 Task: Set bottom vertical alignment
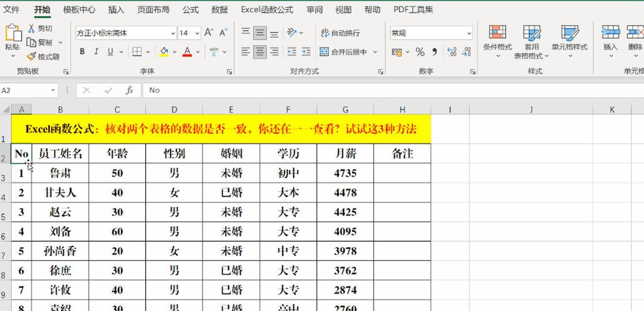274,33
